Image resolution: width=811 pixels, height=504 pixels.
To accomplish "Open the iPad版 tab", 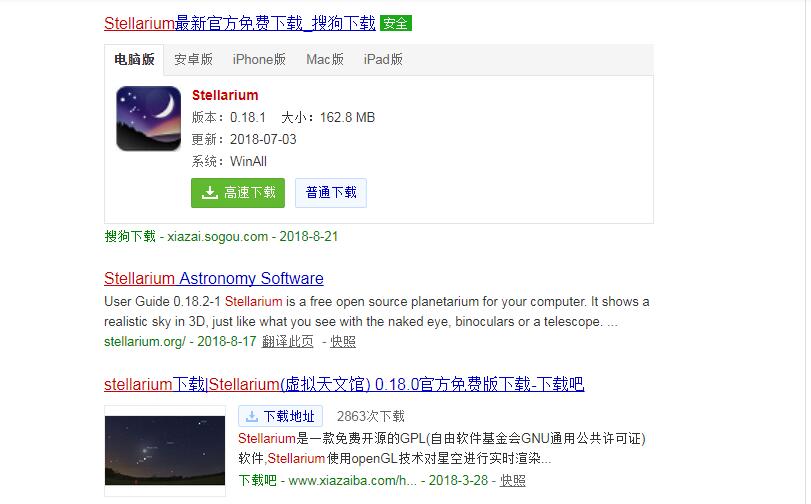I will tap(383, 60).
